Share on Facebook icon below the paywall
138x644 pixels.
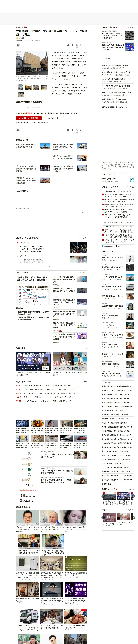(73, 130)
